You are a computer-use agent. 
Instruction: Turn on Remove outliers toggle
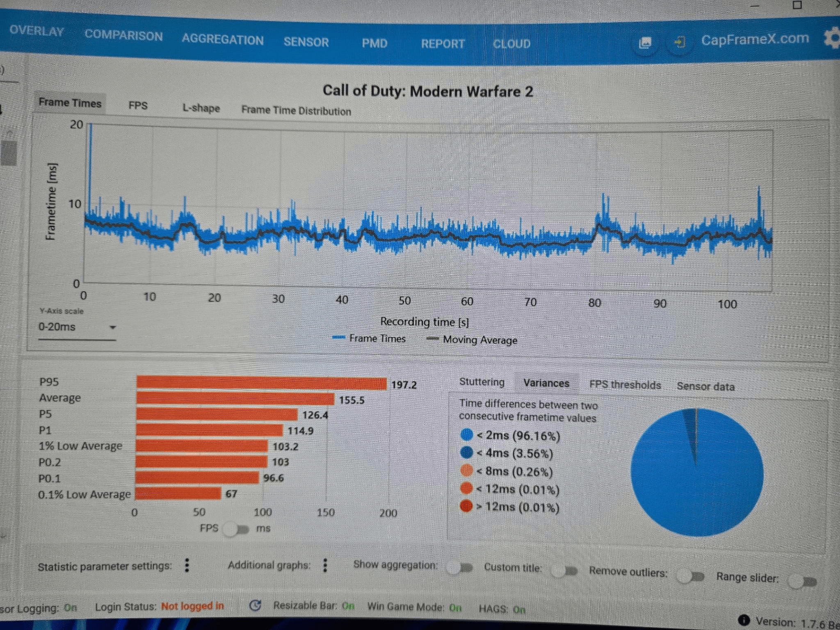click(691, 576)
